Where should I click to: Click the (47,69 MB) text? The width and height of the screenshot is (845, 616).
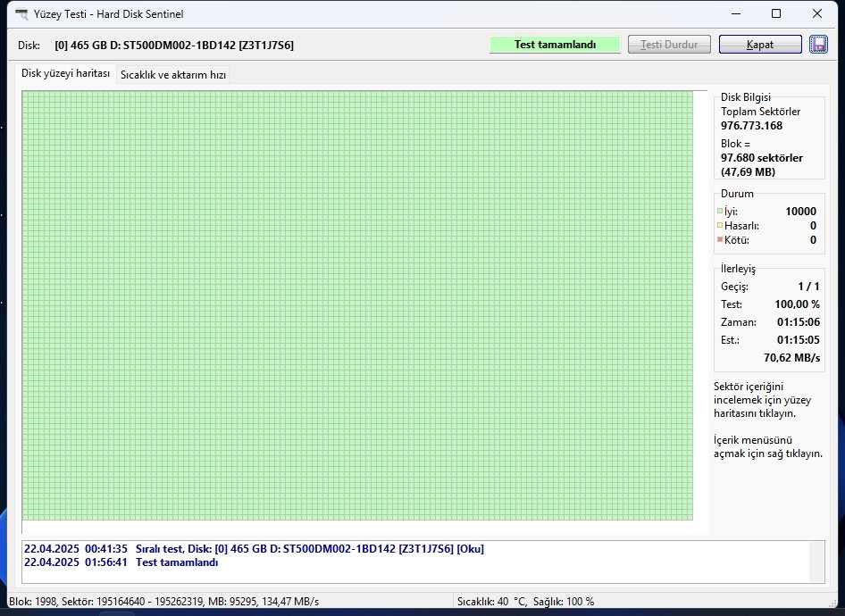point(748,171)
